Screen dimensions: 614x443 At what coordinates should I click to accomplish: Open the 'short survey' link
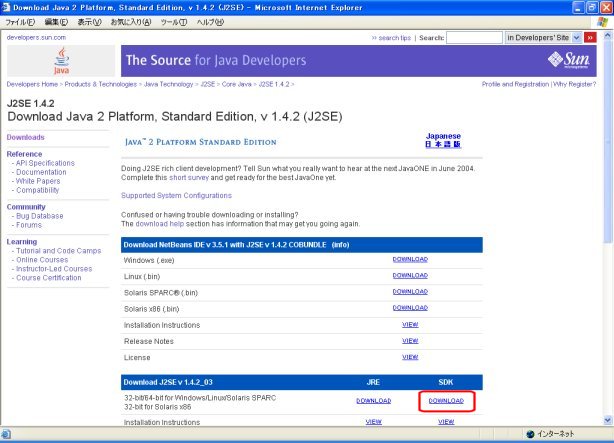188,176
